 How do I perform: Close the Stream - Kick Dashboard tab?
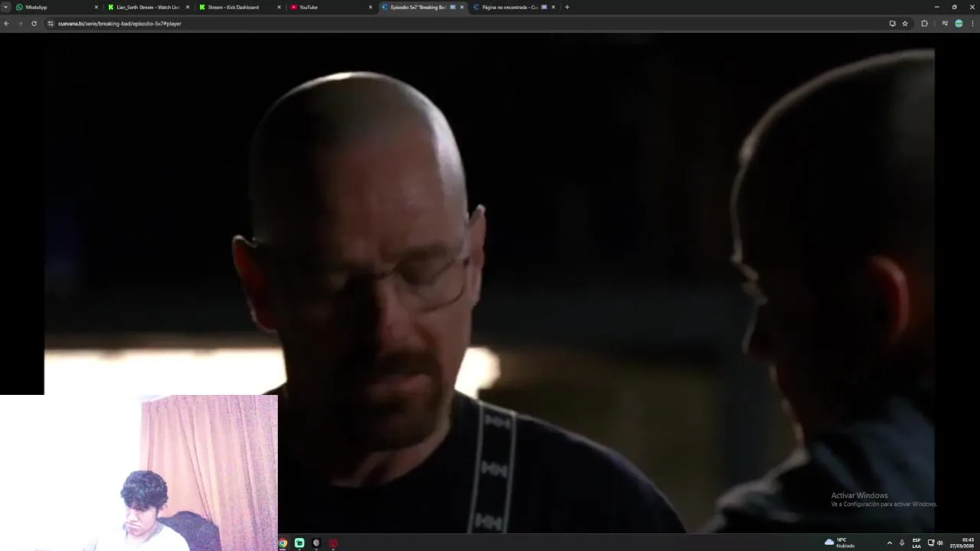(279, 7)
